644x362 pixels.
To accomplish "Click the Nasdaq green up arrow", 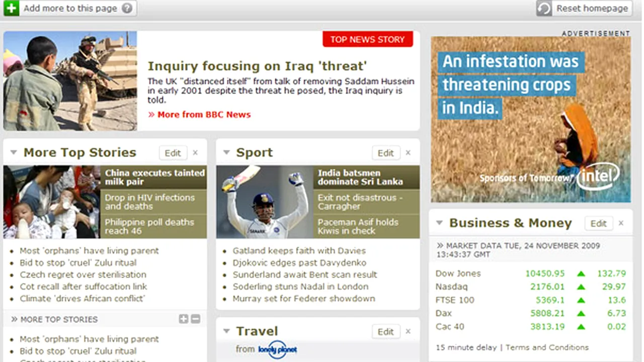I will coord(581,287).
